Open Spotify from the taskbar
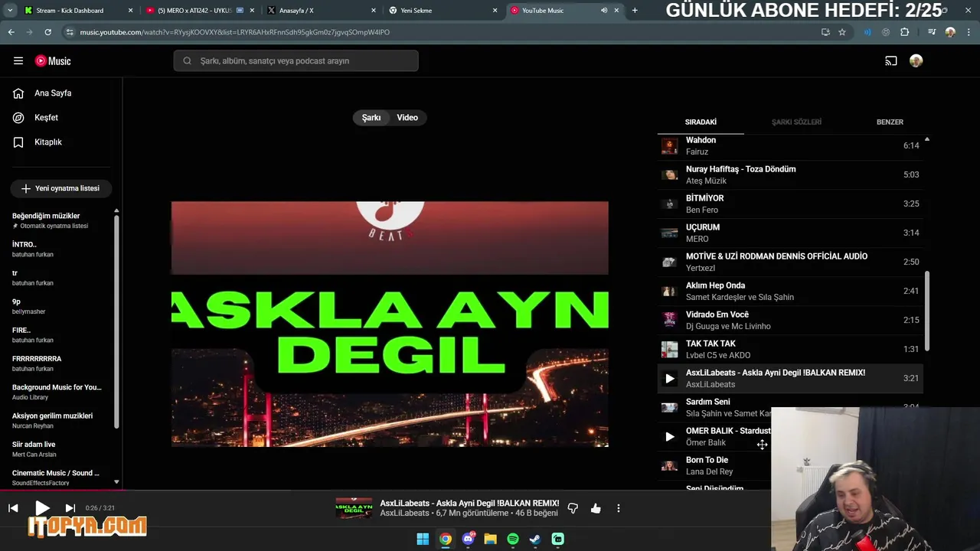Viewport: 980px width, 551px height. tap(513, 539)
